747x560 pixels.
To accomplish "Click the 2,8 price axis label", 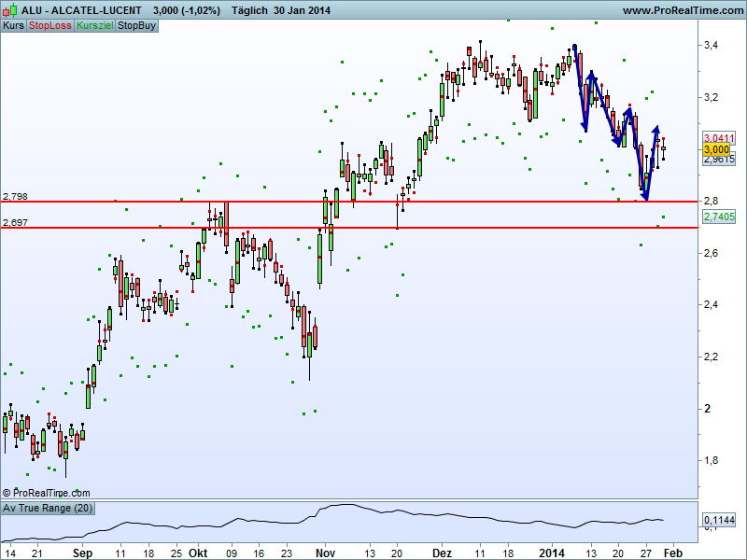I will 712,201.
